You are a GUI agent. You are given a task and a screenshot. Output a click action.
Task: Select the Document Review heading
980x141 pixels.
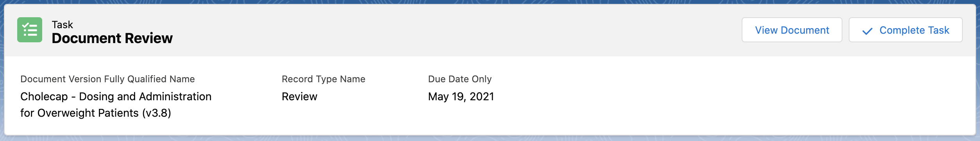(112, 38)
